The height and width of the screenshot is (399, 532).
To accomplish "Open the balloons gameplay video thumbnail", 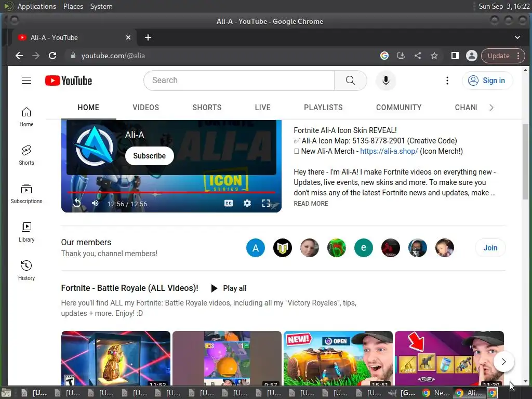I will tap(227, 358).
